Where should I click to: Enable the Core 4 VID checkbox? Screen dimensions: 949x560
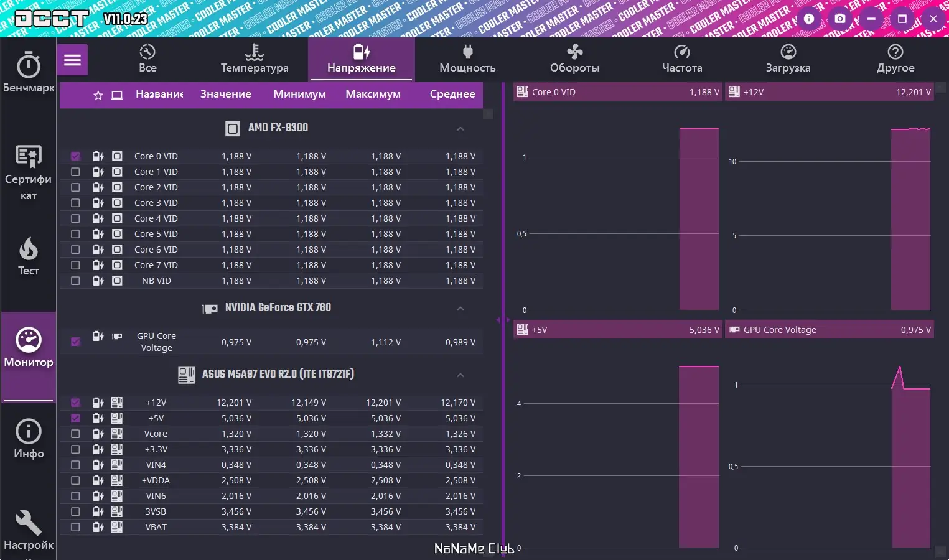tap(75, 218)
